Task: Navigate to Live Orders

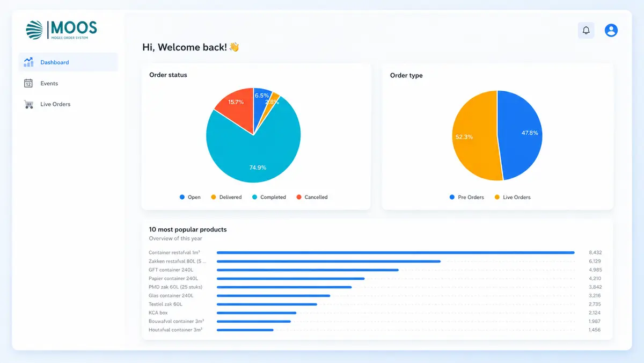Action: tap(68, 104)
